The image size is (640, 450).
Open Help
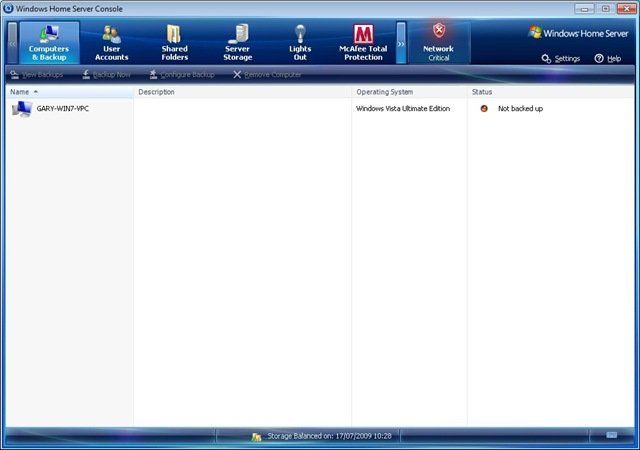608,58
